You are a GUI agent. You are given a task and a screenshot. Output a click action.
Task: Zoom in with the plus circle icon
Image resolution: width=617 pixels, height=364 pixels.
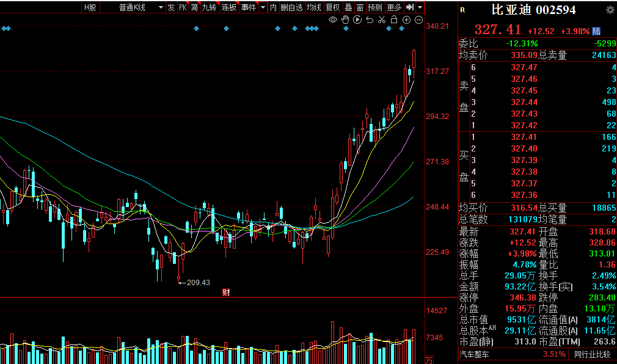pos(407,20)
